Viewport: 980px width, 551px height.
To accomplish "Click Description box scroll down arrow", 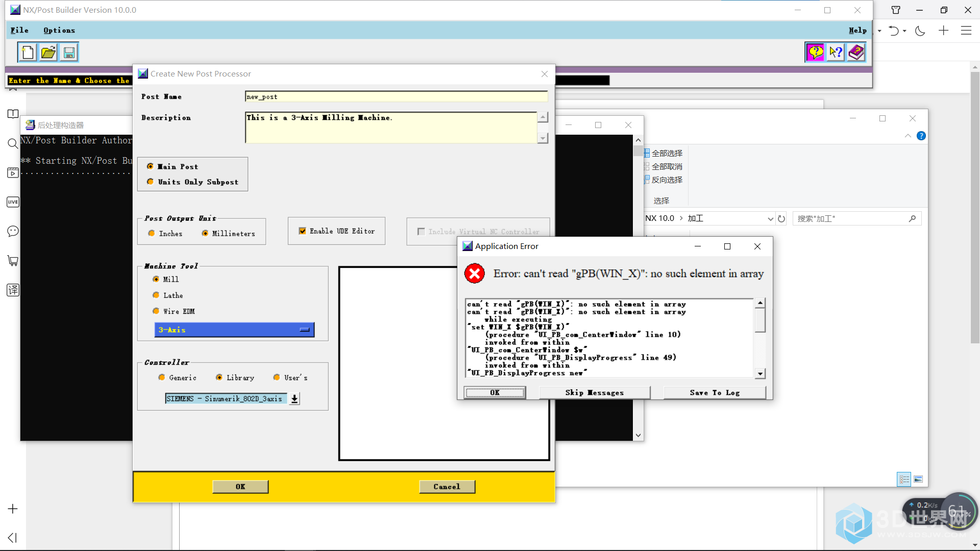I will (543, 138).
